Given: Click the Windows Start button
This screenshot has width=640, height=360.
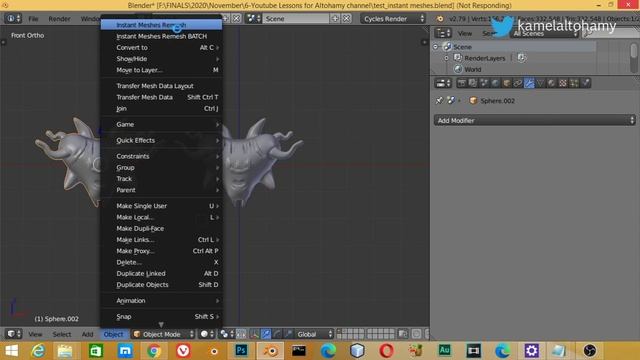Looking at the screenshot, I should click(11, 350).
